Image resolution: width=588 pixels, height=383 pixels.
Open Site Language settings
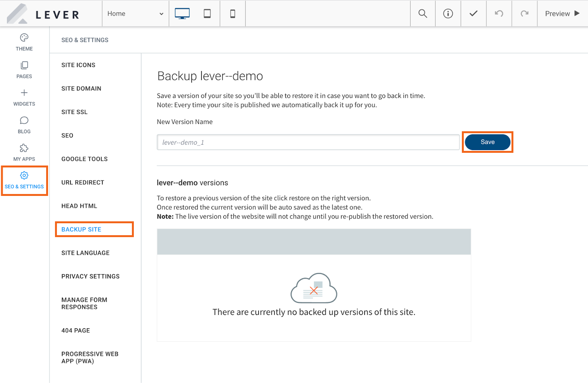(x=85, y=253)
